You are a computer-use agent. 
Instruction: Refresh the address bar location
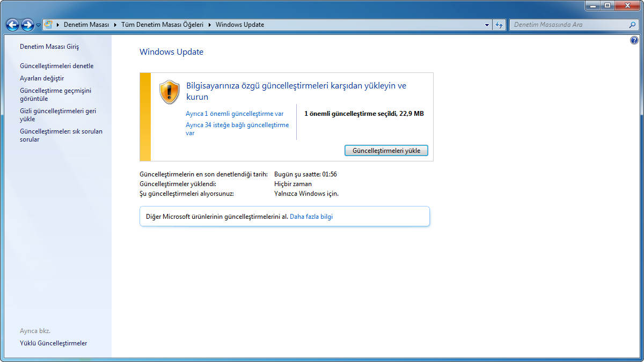(499, 25)
